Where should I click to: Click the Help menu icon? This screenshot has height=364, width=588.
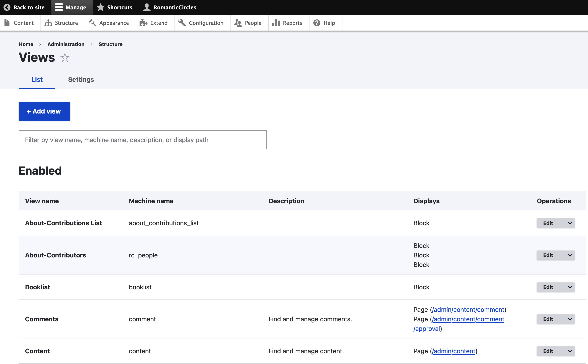click(317, 23)
